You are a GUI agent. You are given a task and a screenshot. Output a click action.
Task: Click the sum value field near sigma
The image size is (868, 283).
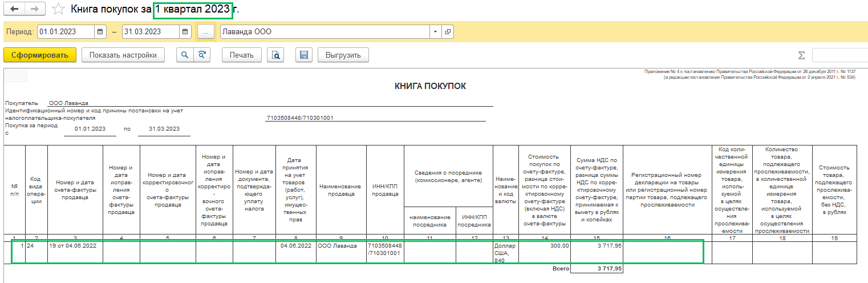(839, 55)
